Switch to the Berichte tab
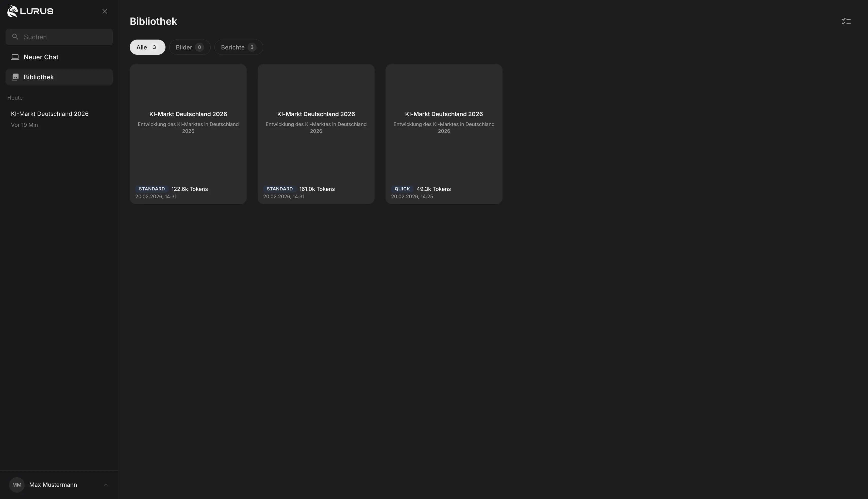The width and height of the screenshot is (868, 499). [238, 47]
